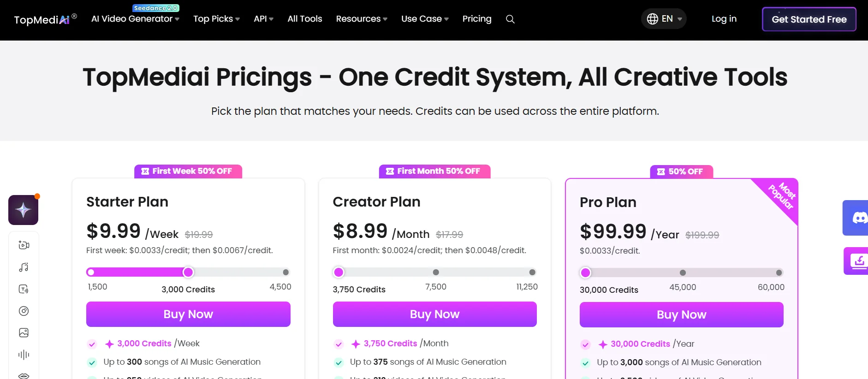Expand the AI Video Generator menu
This screenshot has height=379, width=868.
pyautogui.click(x=135, y=19)
